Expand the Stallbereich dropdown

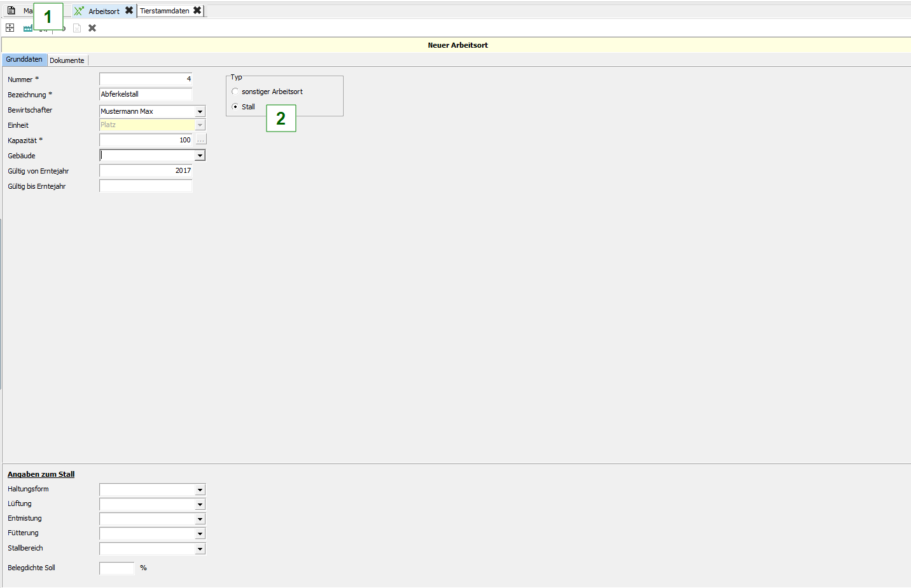200,549
